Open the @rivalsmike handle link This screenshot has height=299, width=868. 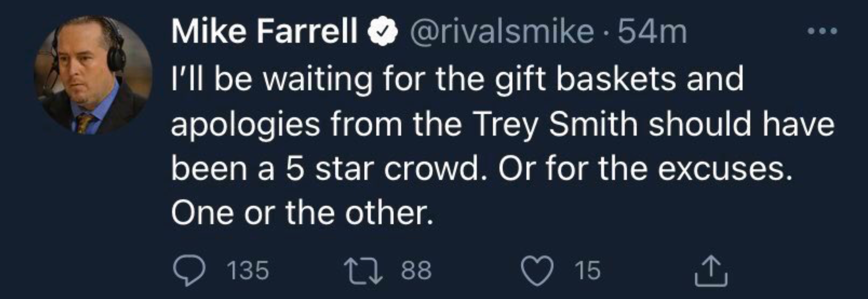click(x=501, y=31)
